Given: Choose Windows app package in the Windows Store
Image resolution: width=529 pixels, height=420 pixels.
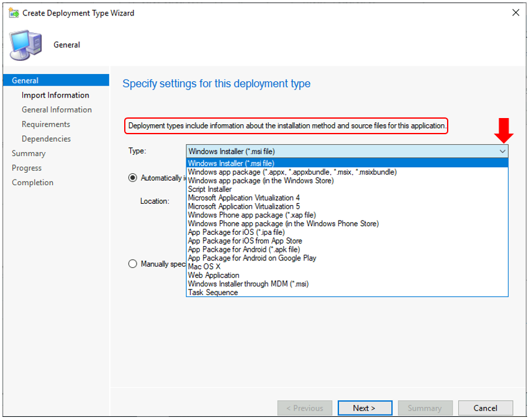Looking at the screenshot, I should [347, 181].
